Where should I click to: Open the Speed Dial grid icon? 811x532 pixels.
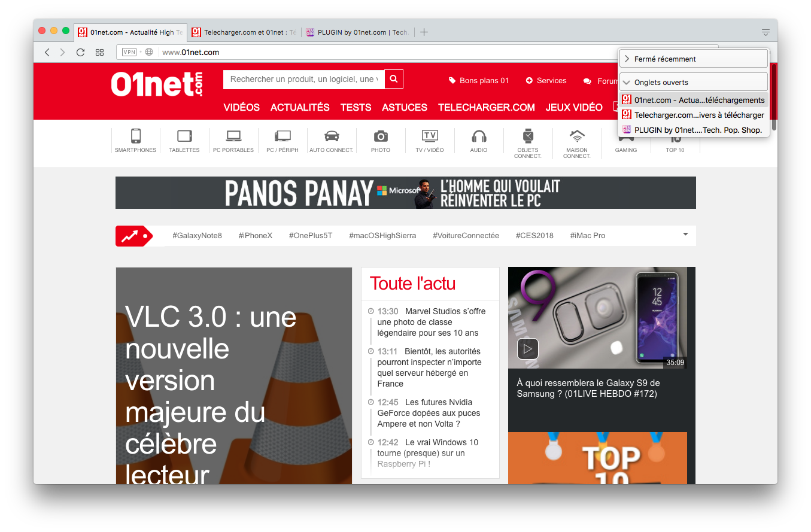100,53
